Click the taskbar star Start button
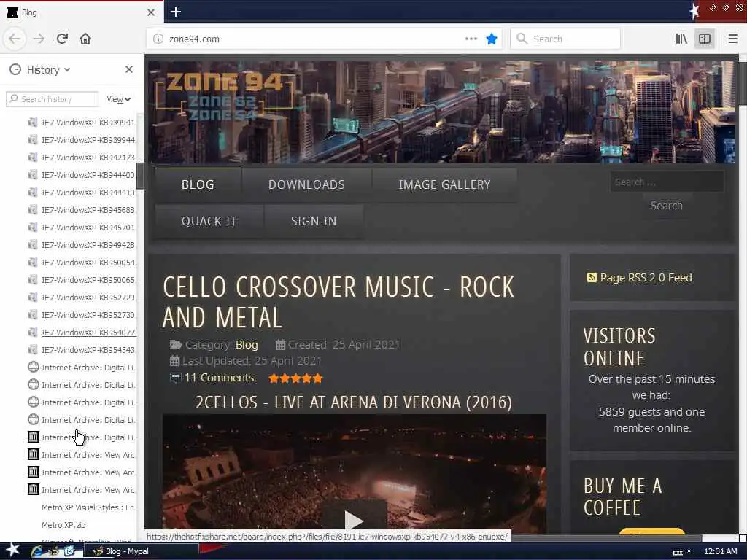The image size is (747, 560). tap(12, 550)
